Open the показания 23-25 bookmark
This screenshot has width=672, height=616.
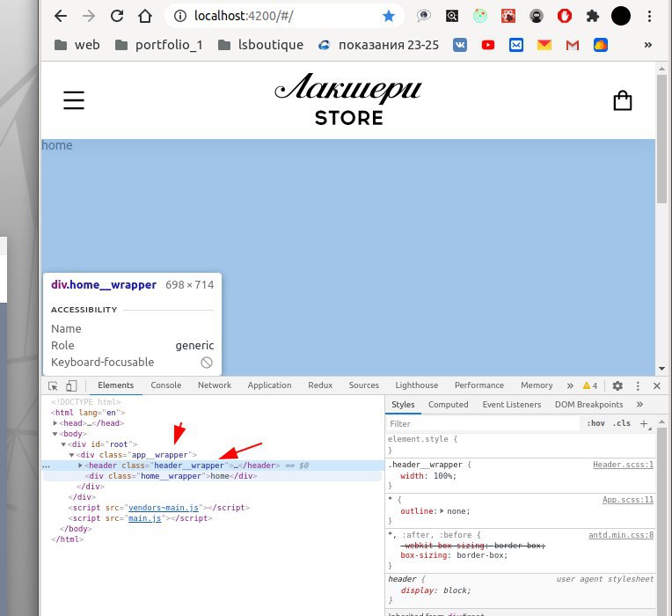pos(378,45)
